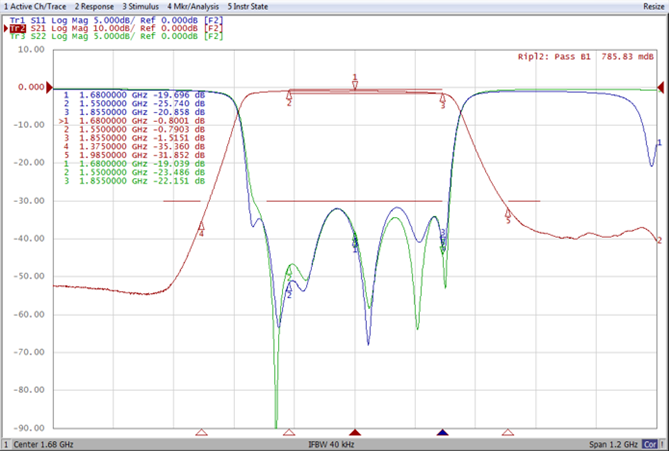Open the 2 Response menu
Screen dimensions: 669x451
click(x=94, y=6)
